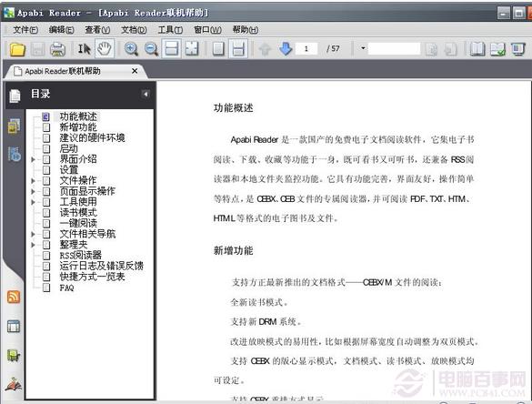
Task: Click the page number field showing 1
Action: [x=306, y=49]
